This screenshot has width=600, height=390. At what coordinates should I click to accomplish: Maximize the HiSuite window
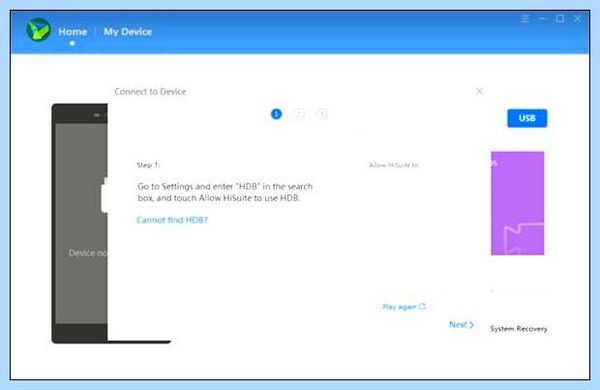click(560, 18)
